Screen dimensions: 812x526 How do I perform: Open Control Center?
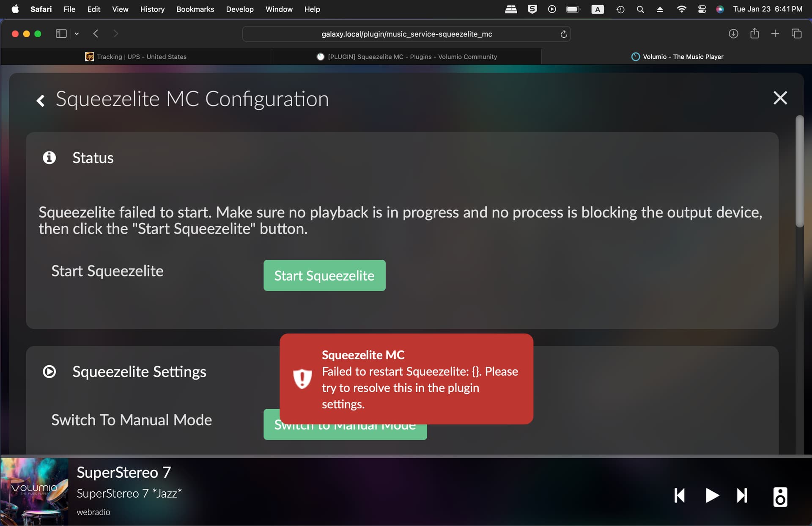pyautogui.click(x=702, y=9)
